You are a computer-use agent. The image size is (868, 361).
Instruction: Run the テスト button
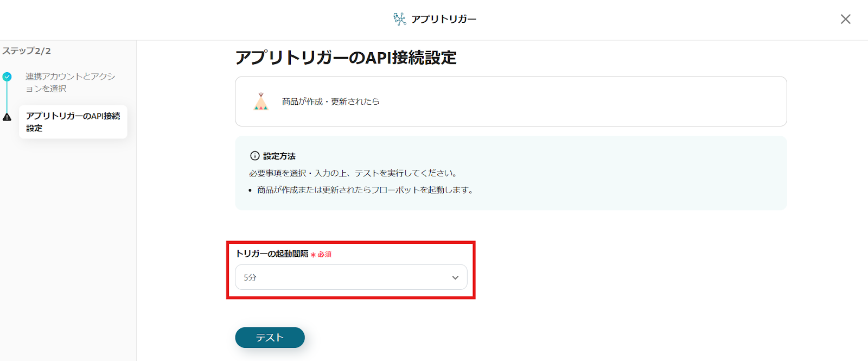[270, 338]
